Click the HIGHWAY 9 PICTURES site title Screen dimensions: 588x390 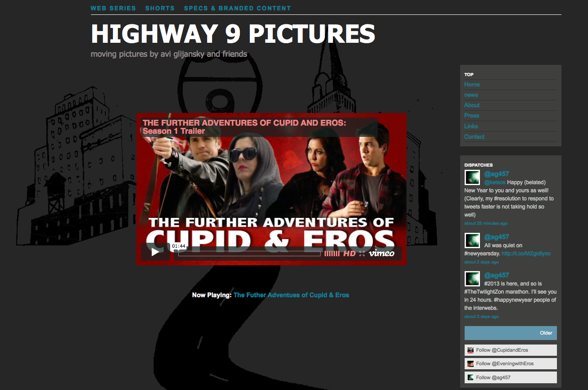(232, 34)
